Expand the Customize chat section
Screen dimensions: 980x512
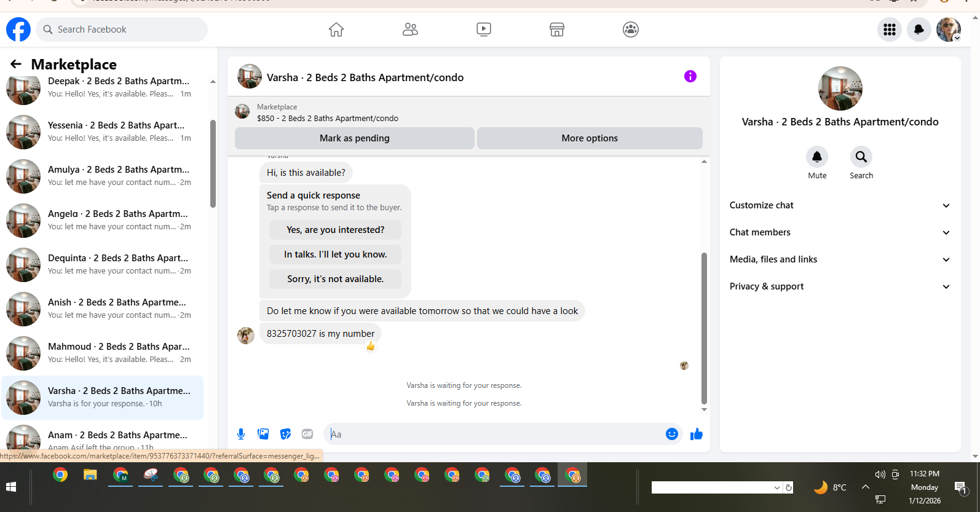[840, 205]
